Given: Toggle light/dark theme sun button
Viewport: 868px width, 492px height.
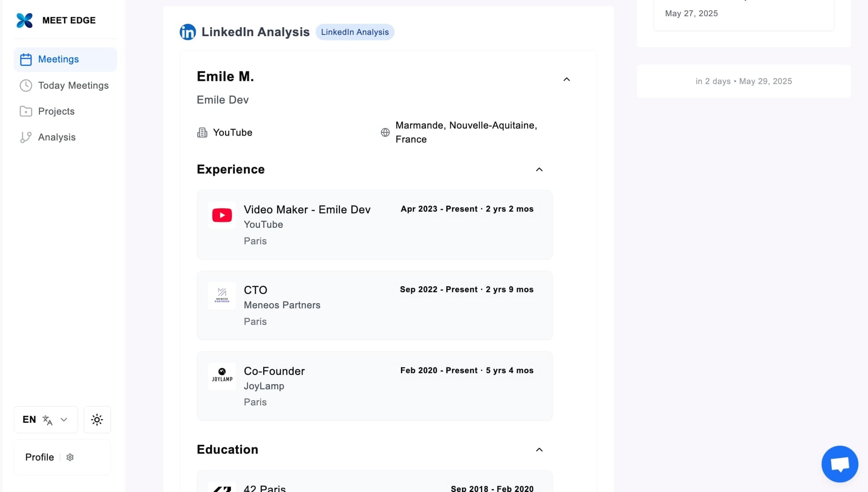Looking at the screenshot, I should point(97,420).
